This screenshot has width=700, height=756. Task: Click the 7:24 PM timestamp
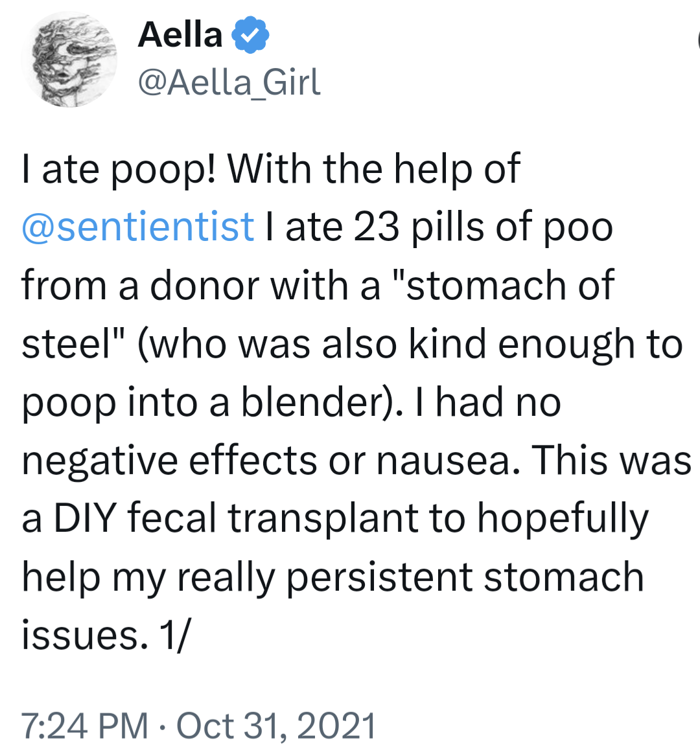pyautogui.click(x=84, y=725)
